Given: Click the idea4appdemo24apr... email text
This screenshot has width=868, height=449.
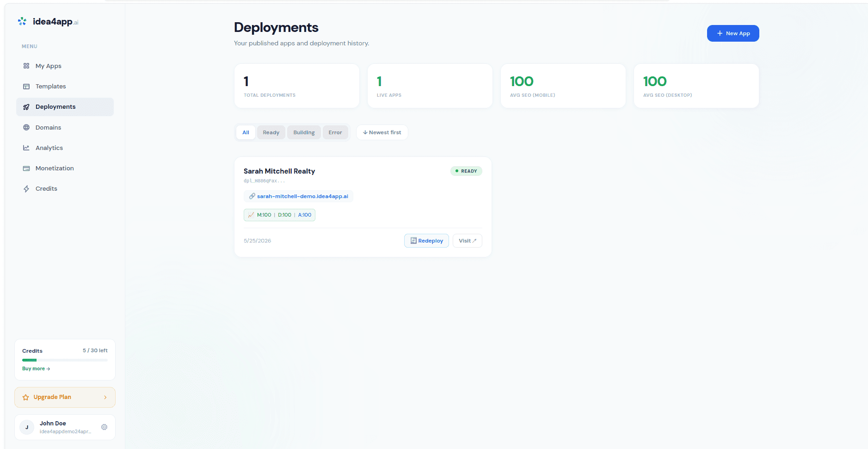Looking at the screenshot, I should [65, 431].
